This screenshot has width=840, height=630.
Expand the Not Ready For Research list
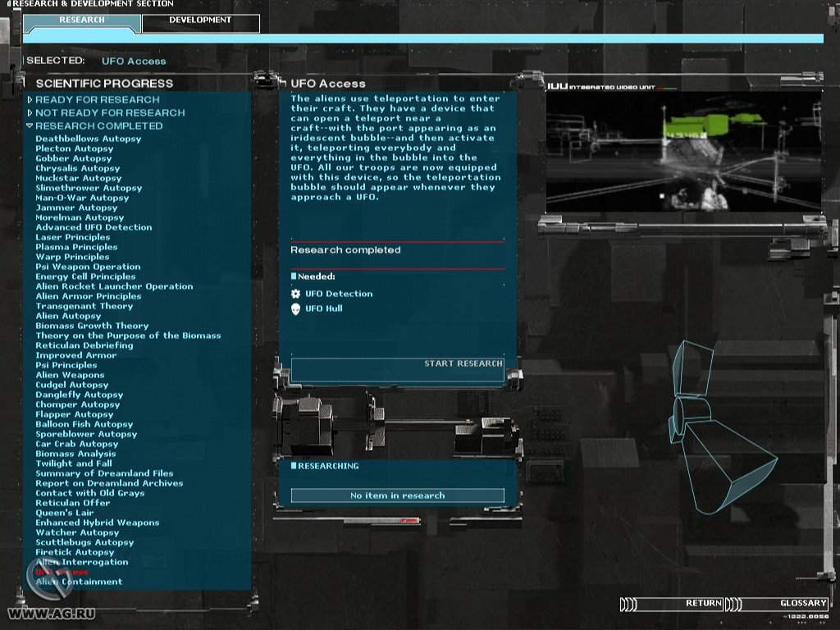coord(30,113)
